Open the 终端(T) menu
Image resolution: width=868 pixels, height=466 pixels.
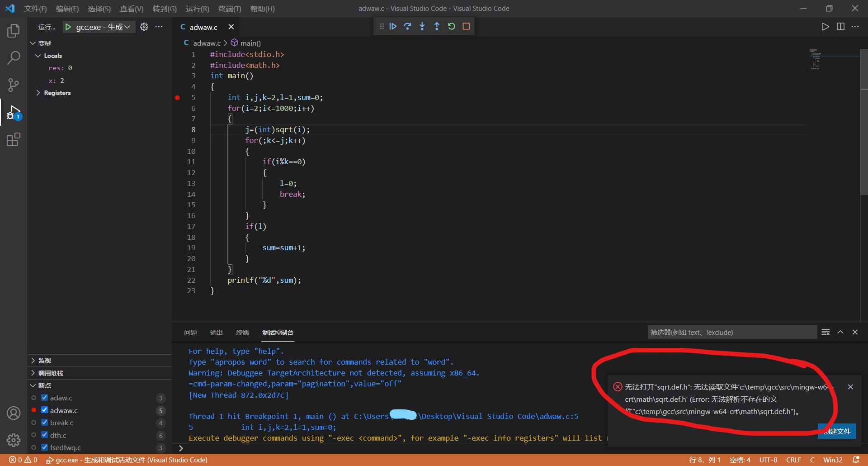[x=230, y=9]
